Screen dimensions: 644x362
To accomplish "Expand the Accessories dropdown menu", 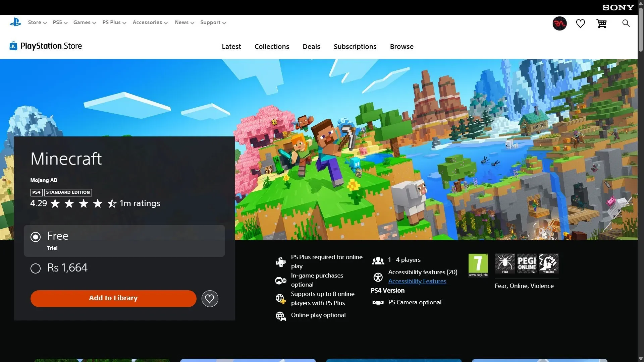I will pyautogui.click(x=150, y=22).
